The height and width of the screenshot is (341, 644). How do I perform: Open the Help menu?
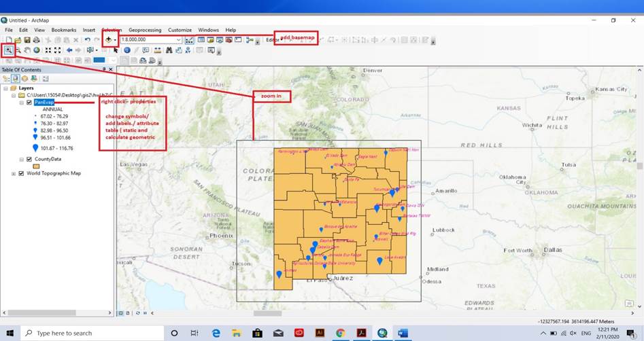pos(231,30)
